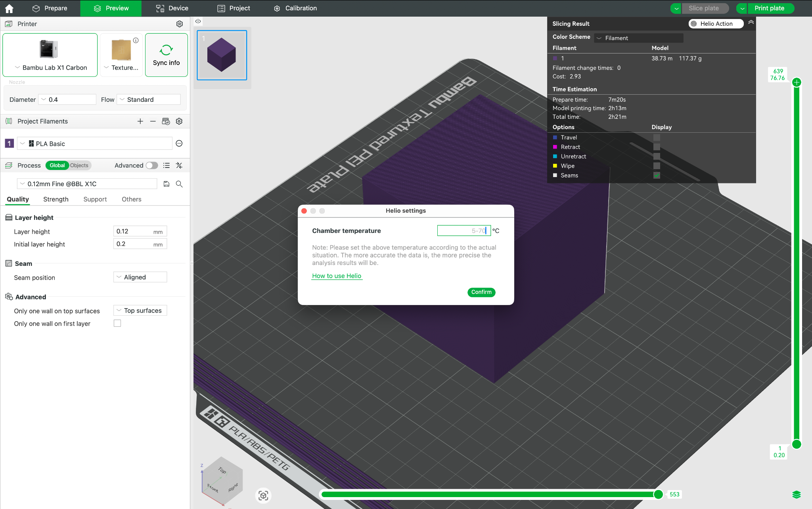Screen dimensions: 812x509
Task: Open the Bambu Lab X1 Carbon printer dropdown
Action: click(x=50, y=55)
